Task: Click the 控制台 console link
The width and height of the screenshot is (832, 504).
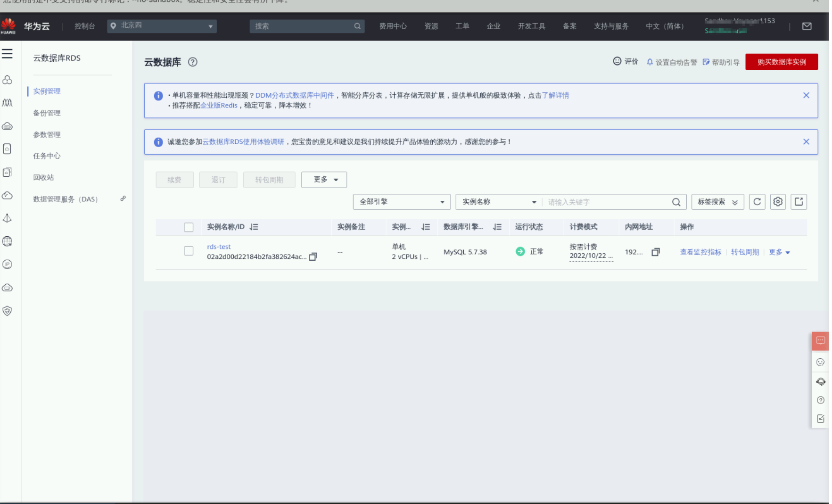Action: 84,26
